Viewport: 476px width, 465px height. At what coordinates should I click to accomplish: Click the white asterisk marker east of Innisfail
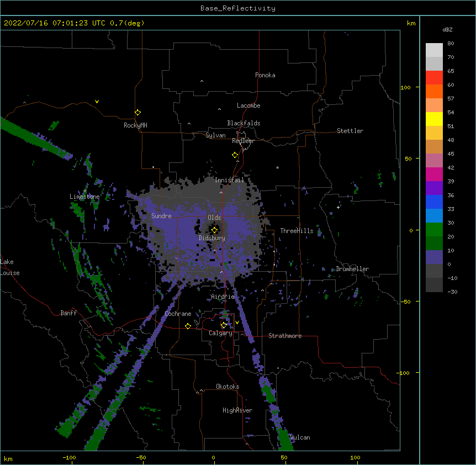pyautogui.click(x=277, y=167)
